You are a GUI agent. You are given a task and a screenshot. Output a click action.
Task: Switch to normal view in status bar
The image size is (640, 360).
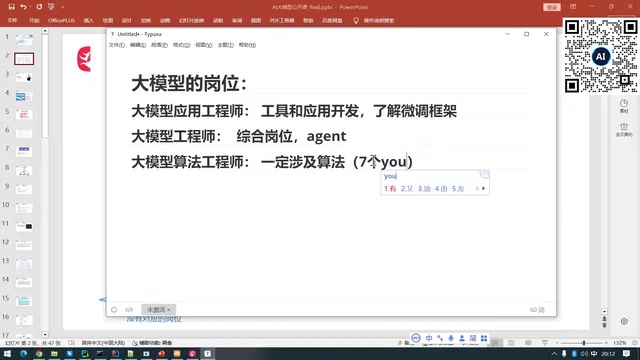(x=495, y=343)
